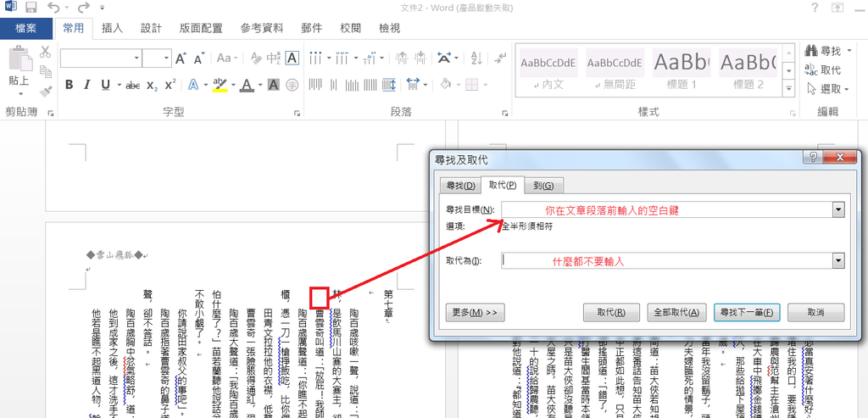Open the 檔案 menu
868x418 pixels.
pos(26,28)
